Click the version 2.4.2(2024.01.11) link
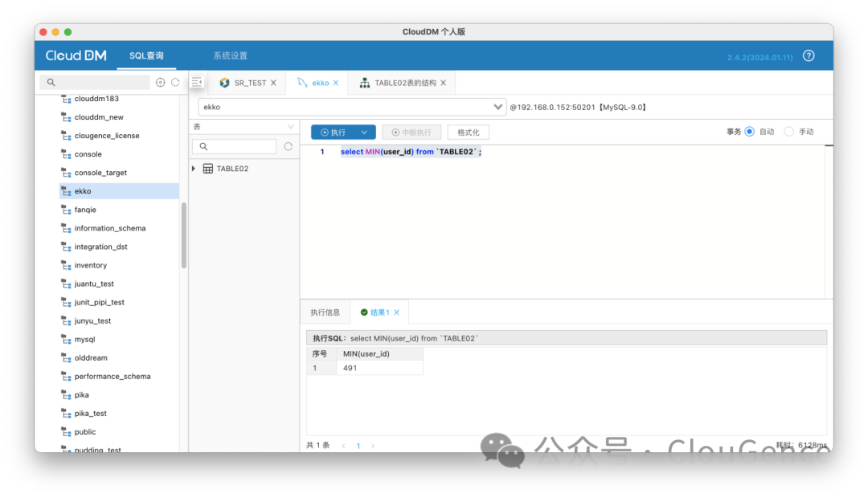 [x=759, y=57]
